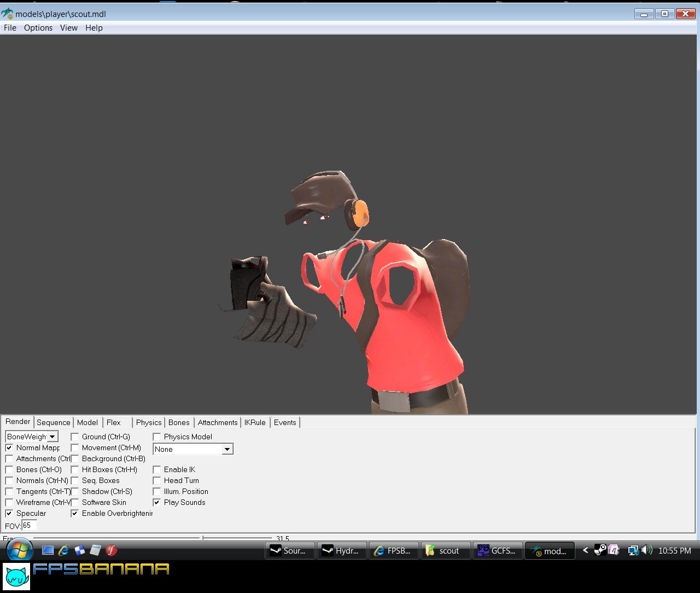Switch to the Attachments tab
The height and width of the screenshot is (593, 700).
click(218, 422)
